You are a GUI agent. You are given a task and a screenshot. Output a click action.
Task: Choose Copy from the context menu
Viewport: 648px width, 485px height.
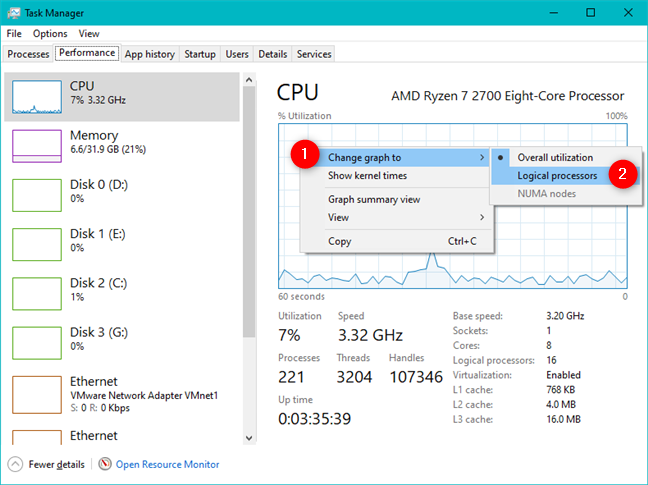(x=396, y=241)
